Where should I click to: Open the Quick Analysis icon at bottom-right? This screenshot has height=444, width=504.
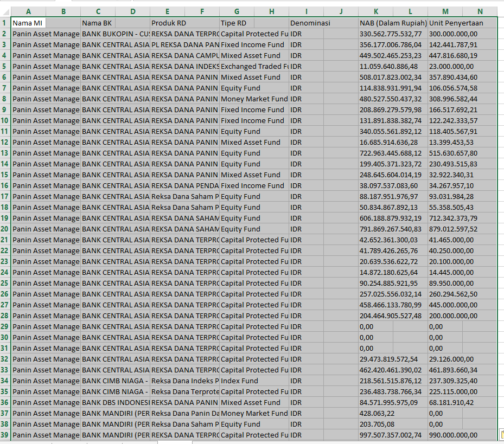tap(501, 435)
